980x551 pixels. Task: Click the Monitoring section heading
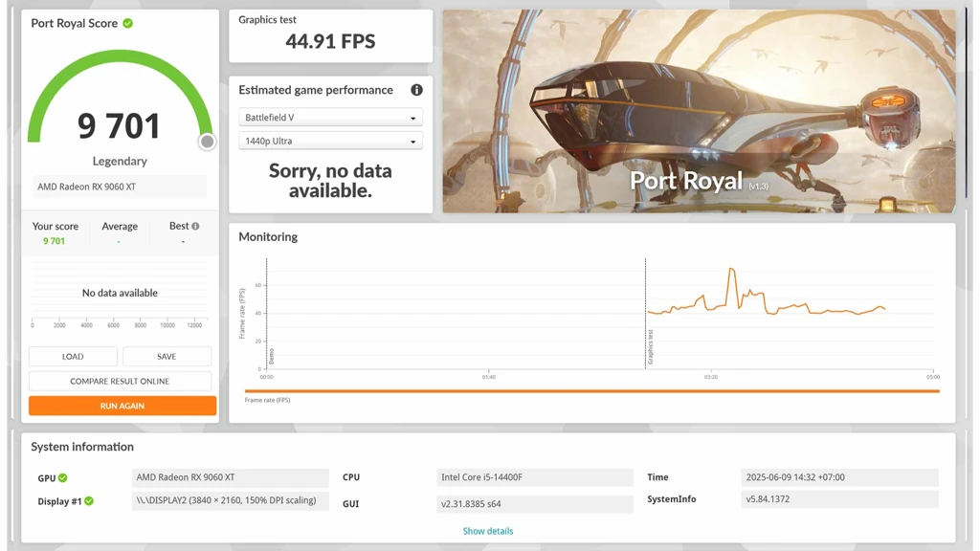click(x=268, y=237)
